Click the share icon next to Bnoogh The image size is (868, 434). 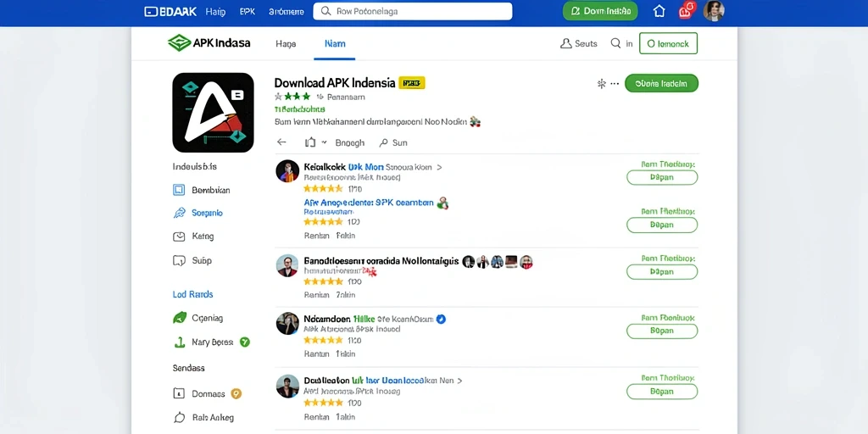[310, 142]
